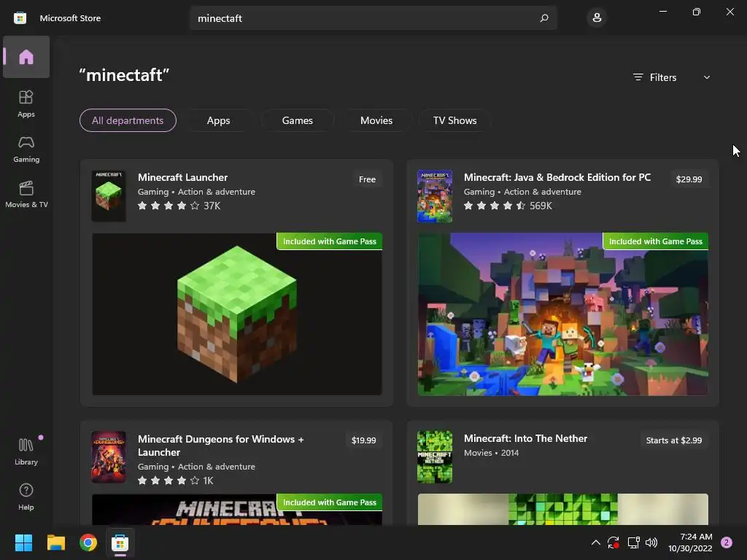Open the sync status tray icon

click(x=614, y=542)
